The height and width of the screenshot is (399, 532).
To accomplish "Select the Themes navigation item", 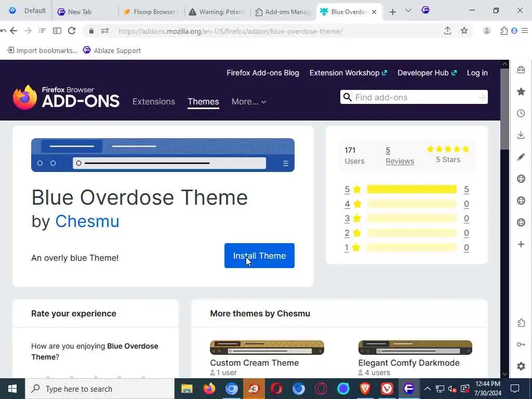I will coord(203,101).
